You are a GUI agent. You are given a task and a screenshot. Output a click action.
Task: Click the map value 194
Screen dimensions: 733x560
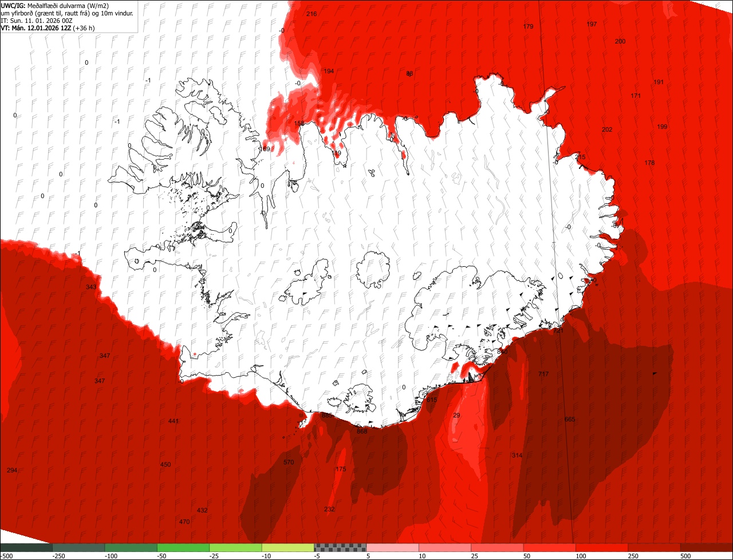[x=329, y=71]
